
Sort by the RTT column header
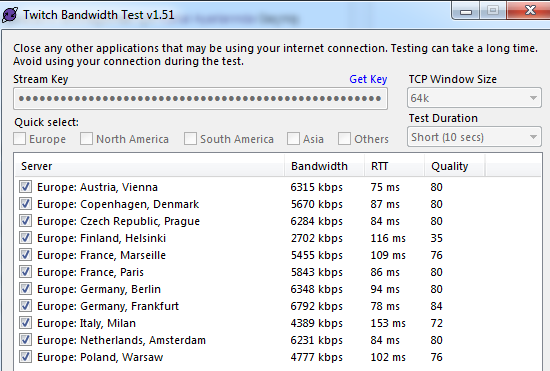pyautogui.click(x=394, y=166)
